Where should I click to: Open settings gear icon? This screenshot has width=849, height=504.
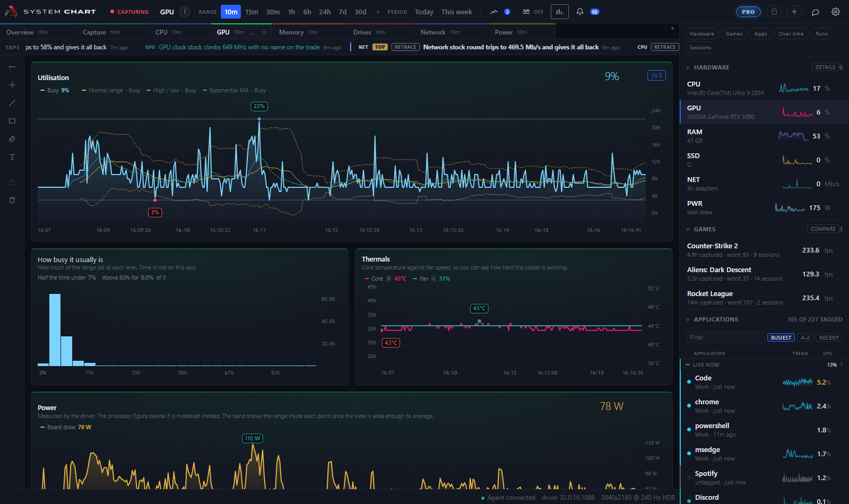coord(836,12)
